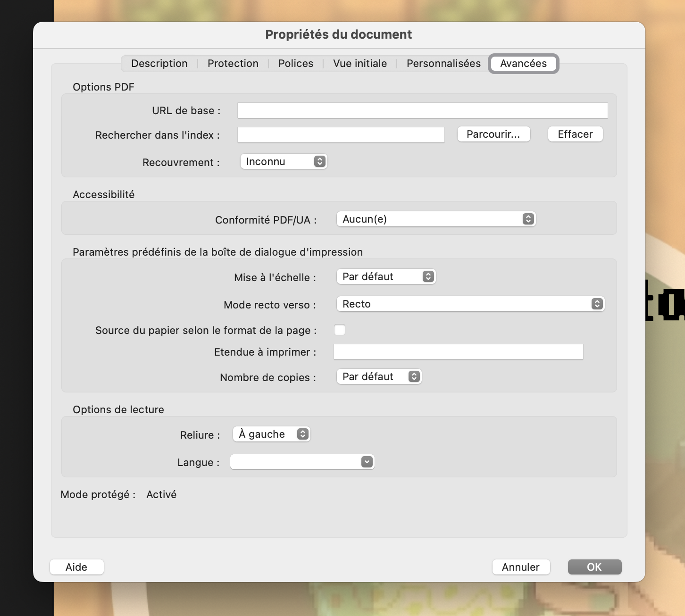Click the 'Options de lecture' heading
The image size is (685, 616).
click(x=118, y=409)
